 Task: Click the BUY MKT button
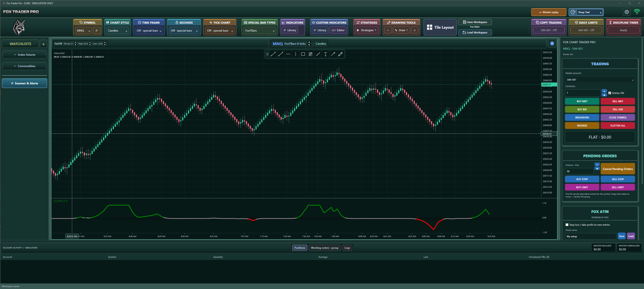click(582, 101)
